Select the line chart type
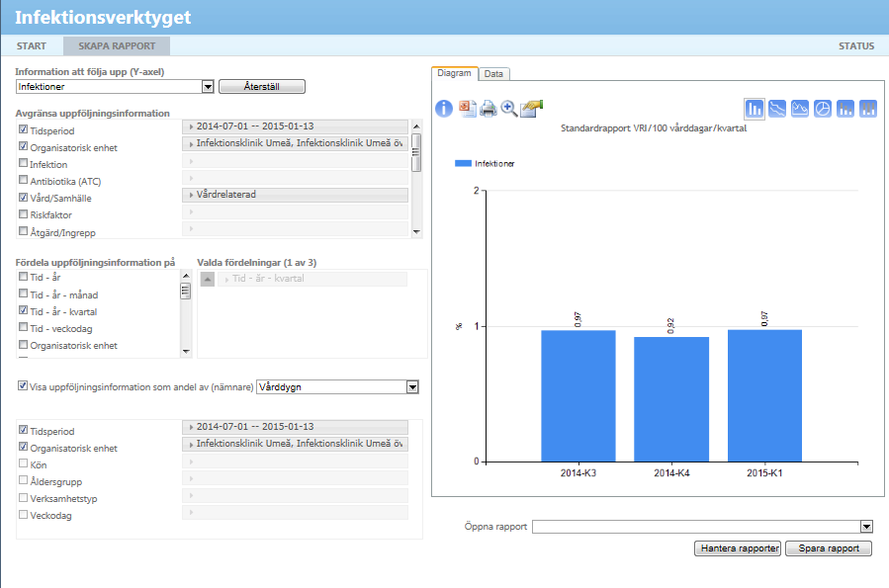 [x=777, y=108]
